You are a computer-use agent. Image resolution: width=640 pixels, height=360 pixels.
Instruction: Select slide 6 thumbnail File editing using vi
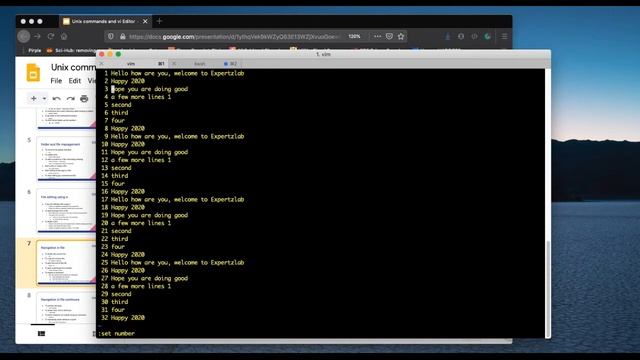tap(66, 210)
